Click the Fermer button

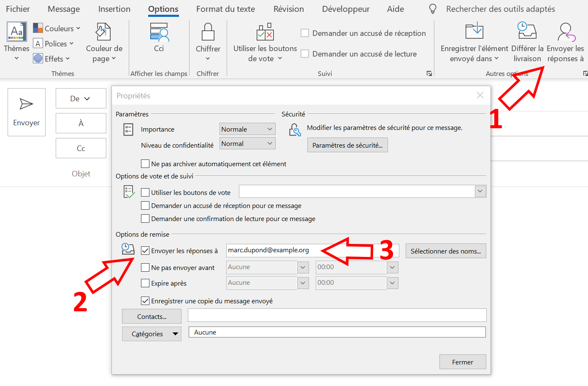point(463,362)
